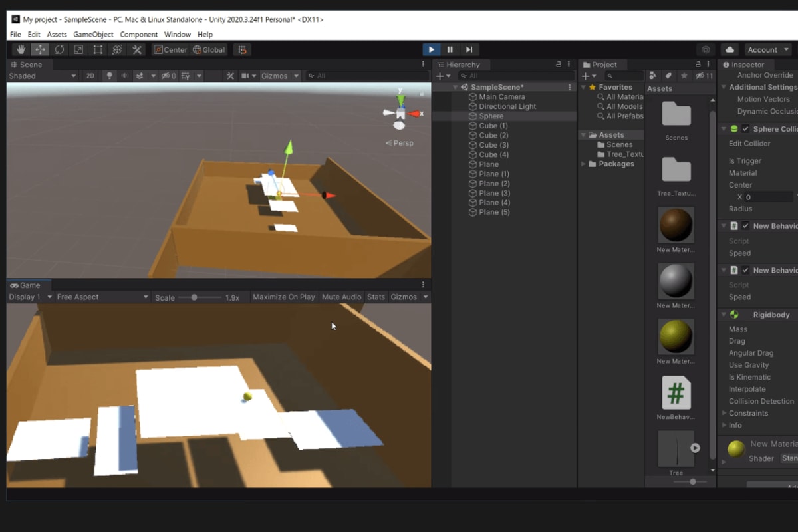Toggle Maximize On Play
Image resolution: width=798 pixels, height=532 pixels.
283,297
